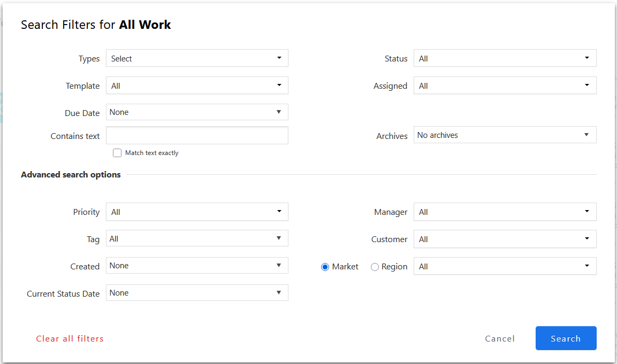Expand the Assigned dropdown

505,86
